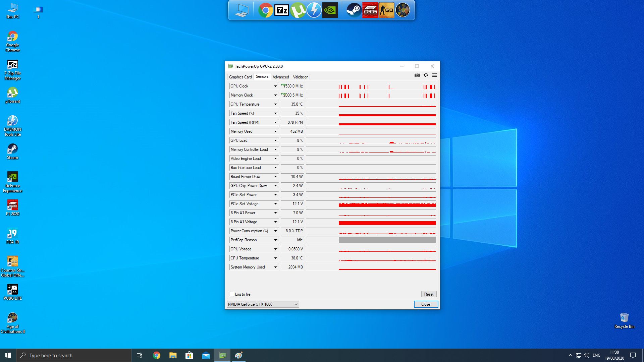Select the Google Chrome desktop shortcut

[x=13, y=42]
